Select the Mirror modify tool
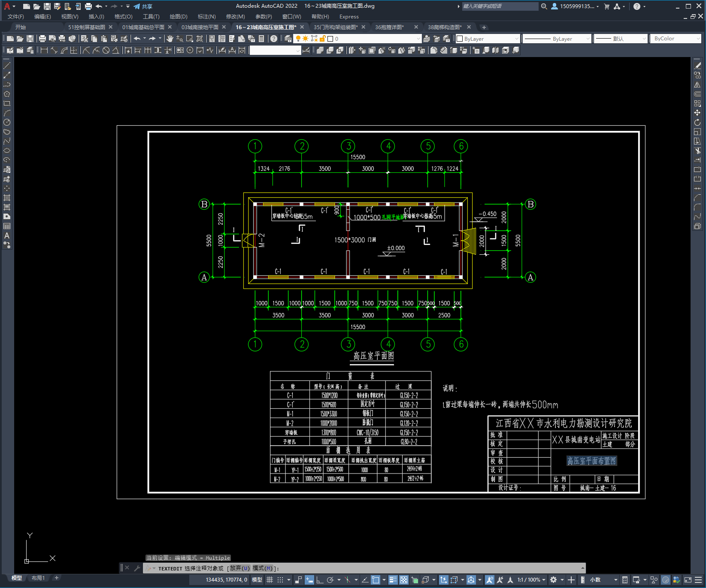The width and height of the screenshot is (706, 588). (697, 84)
